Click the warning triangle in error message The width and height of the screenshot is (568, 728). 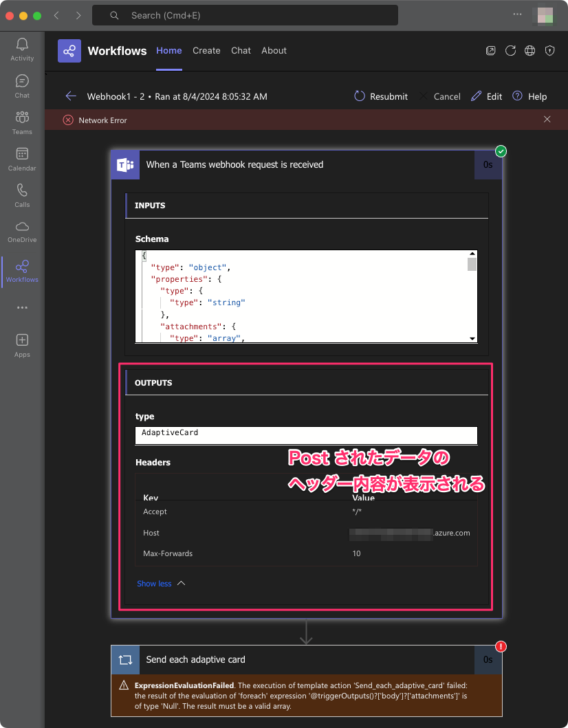click(124, 685)
